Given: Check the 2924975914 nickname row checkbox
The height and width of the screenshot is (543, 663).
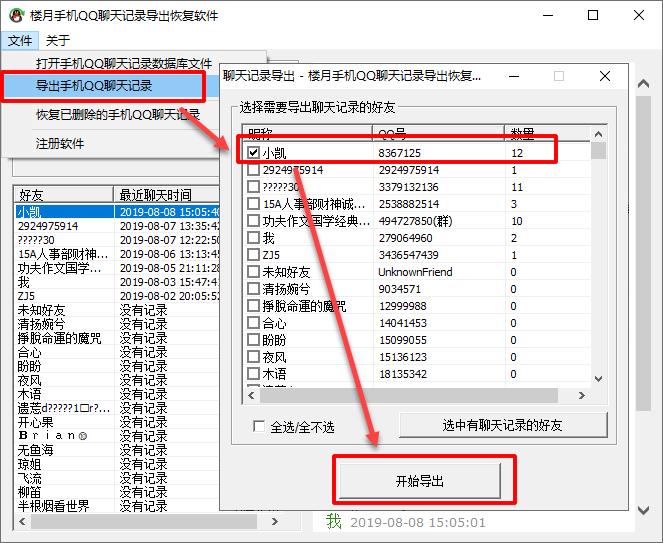Looking at the screenshot, I should pyautogui.click(x=253, y=170).
